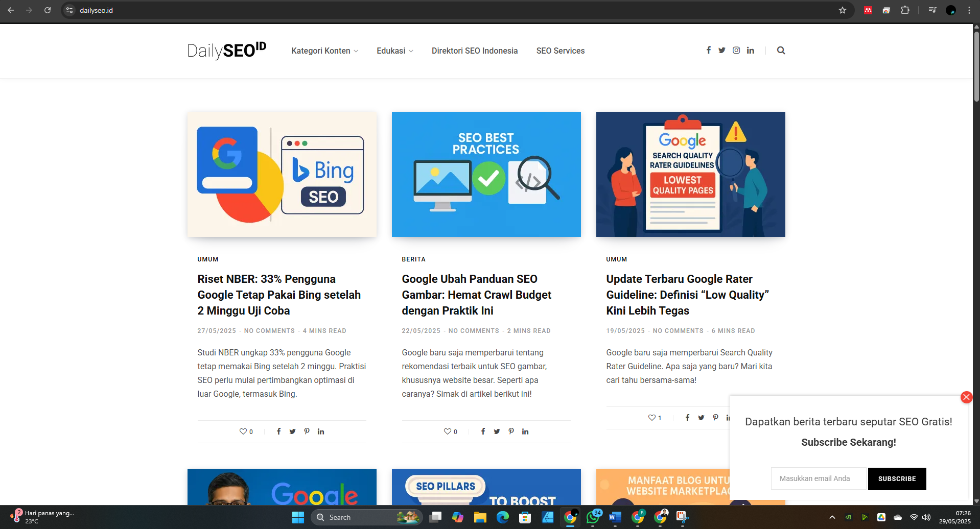Open Chrome three-dot menu
The height and width of the screenshot is (529, 980).
click(x=969, y=10)
